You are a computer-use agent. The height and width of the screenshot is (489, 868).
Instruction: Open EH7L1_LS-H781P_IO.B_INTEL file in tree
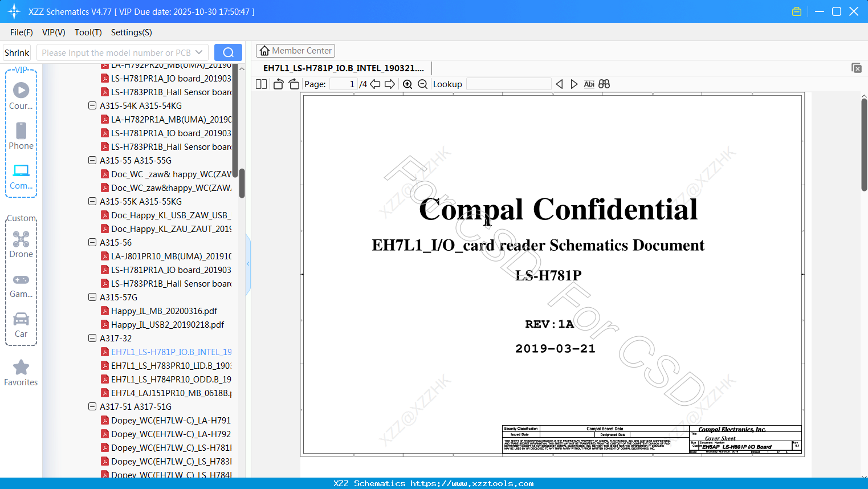pos(171,352)
